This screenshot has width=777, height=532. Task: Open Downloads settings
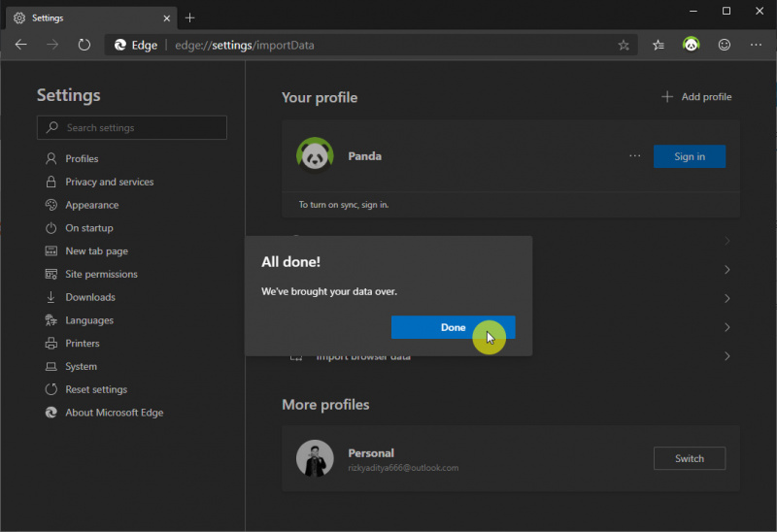90,297
